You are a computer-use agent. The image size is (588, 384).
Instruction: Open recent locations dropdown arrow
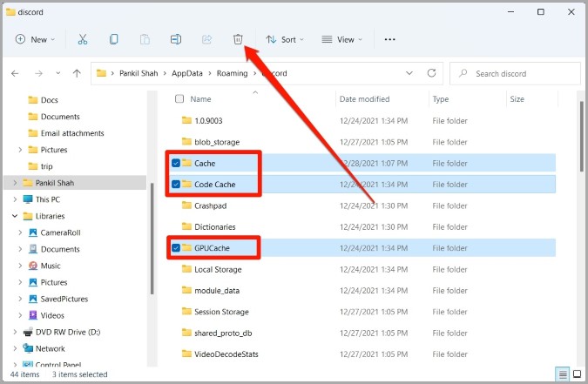pos(58,73)
